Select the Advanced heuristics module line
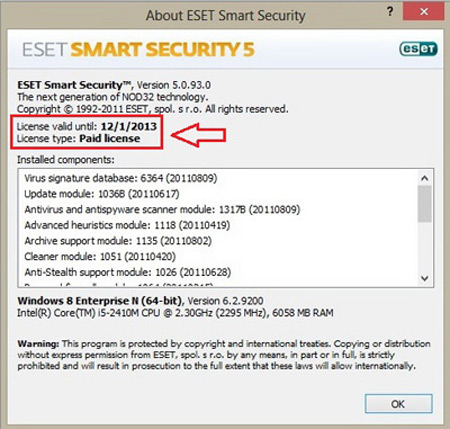This screenshot has width=450, height=429. (x=127, y=225)
